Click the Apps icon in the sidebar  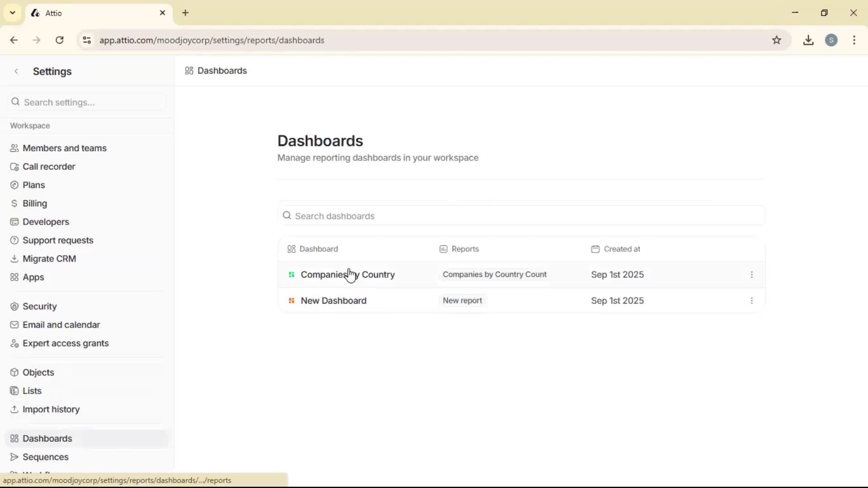pyautogui.click(x=14, y=277)
